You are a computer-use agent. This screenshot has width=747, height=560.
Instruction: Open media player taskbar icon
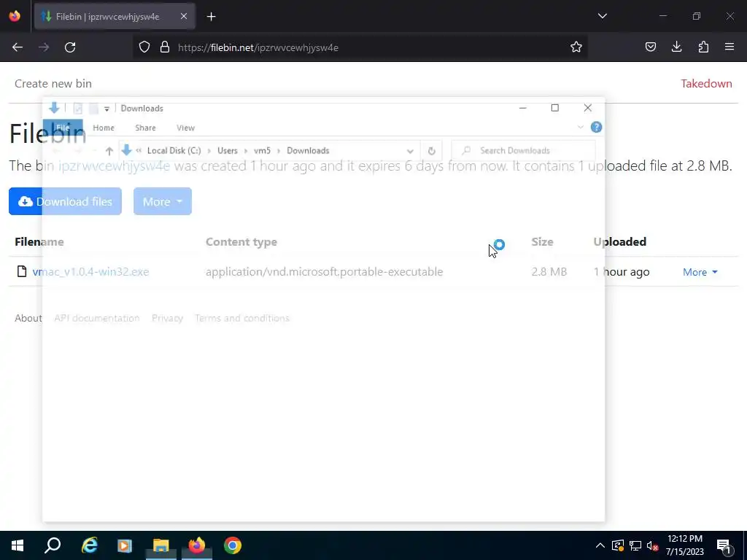(x=125, y=545)
